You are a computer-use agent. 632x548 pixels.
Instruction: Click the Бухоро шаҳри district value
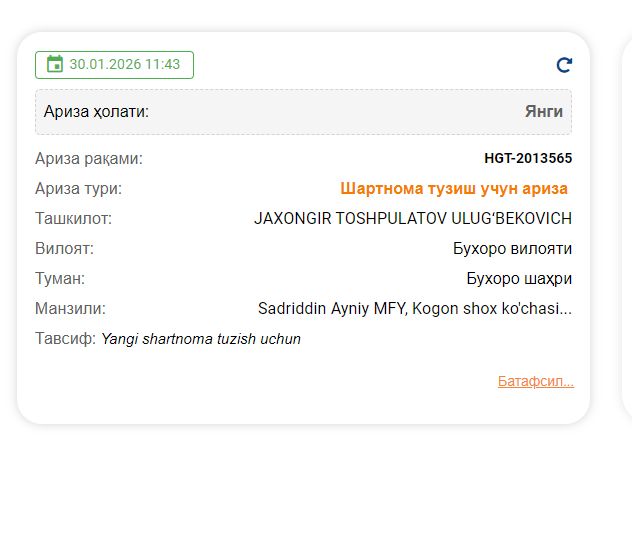tap(519, 278)
